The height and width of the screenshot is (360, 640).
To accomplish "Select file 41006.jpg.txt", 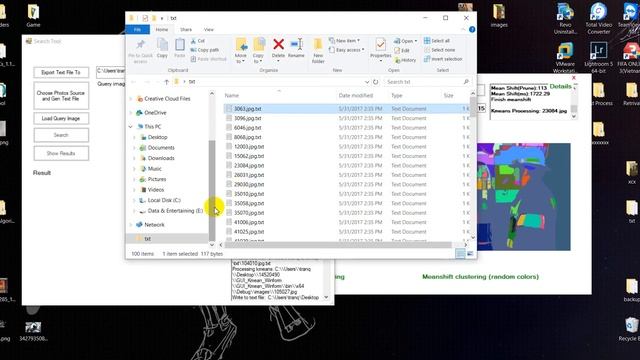I will (249, 222).
